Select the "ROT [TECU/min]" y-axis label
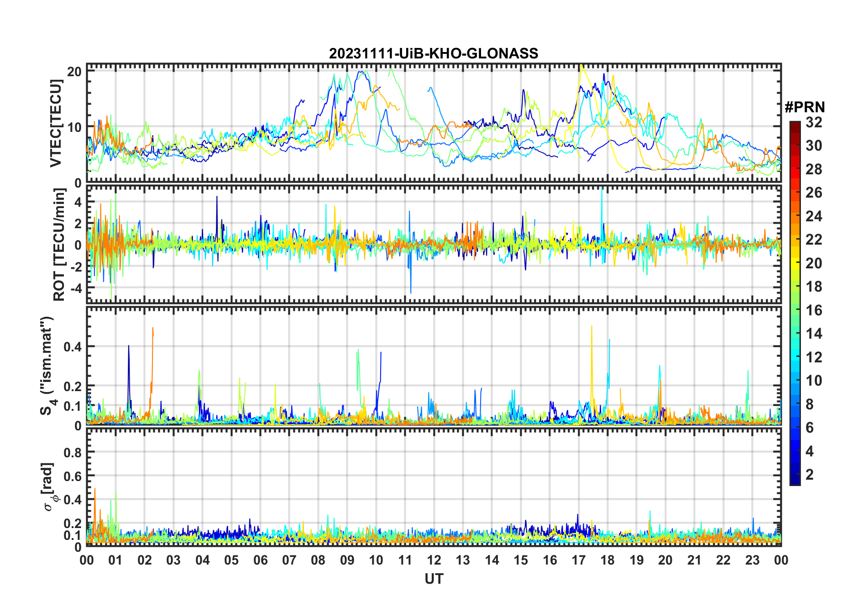Image resolution: width=868 pixels, height=607 pixels. pos(59,245)
